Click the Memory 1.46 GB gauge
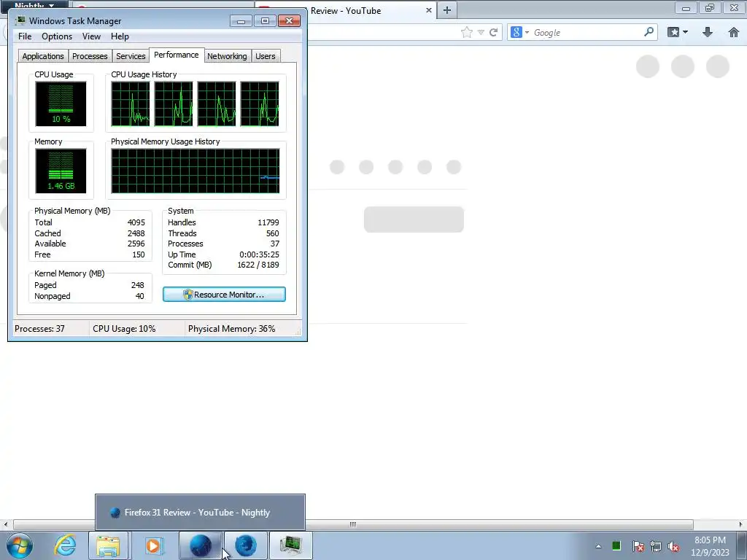The height and width of the screenshot is (560, 747). [61, 171]
